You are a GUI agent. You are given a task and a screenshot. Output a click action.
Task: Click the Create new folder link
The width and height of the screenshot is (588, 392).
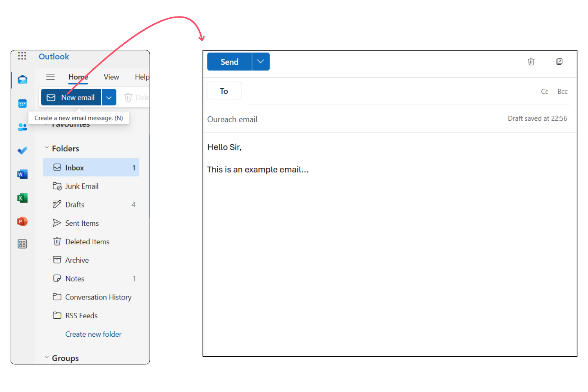pyautogui.click(x=93, y=334)
